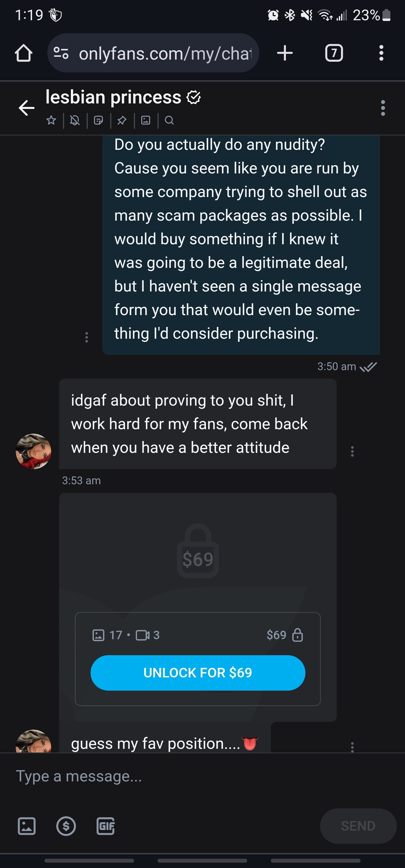Open a new browser tab
The width and height of the screenshot is (405, 868).
(x=285, y=53)
